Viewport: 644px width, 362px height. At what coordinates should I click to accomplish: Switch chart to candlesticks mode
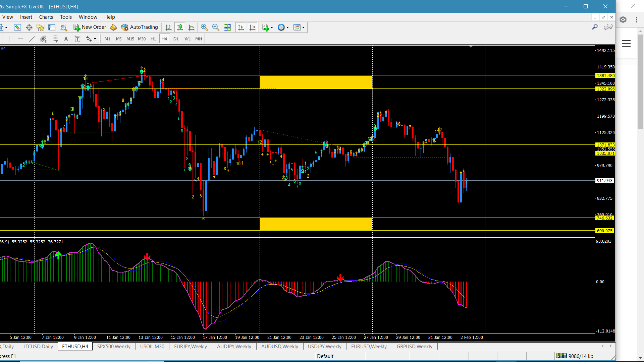pyautogui.click(x=180, y=27)
